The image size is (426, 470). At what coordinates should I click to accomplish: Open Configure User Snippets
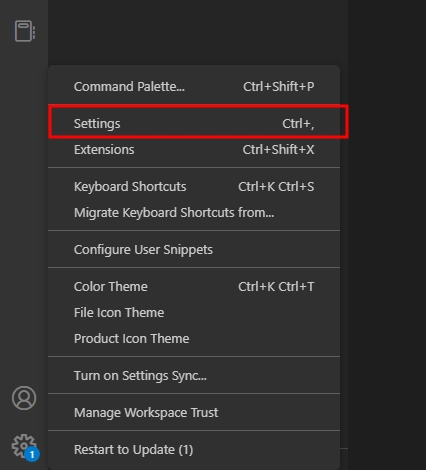[194, 250]
